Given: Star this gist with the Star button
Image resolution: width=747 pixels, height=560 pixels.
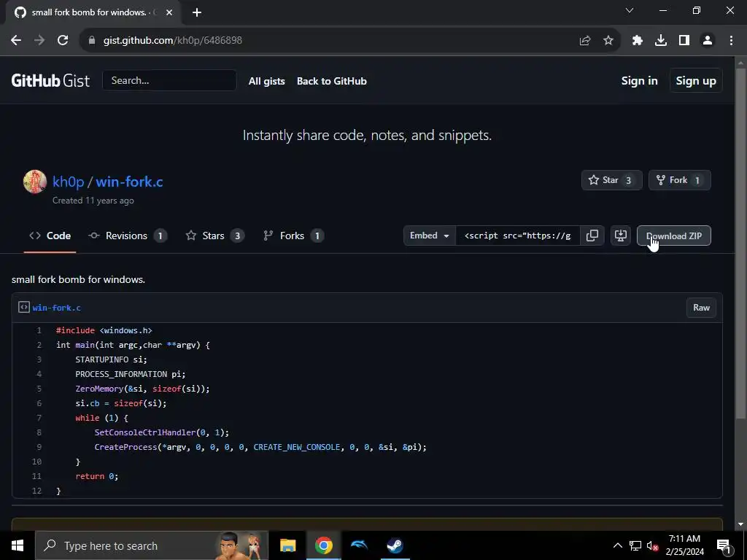Looking at the screenshot, I should [612, 180].
